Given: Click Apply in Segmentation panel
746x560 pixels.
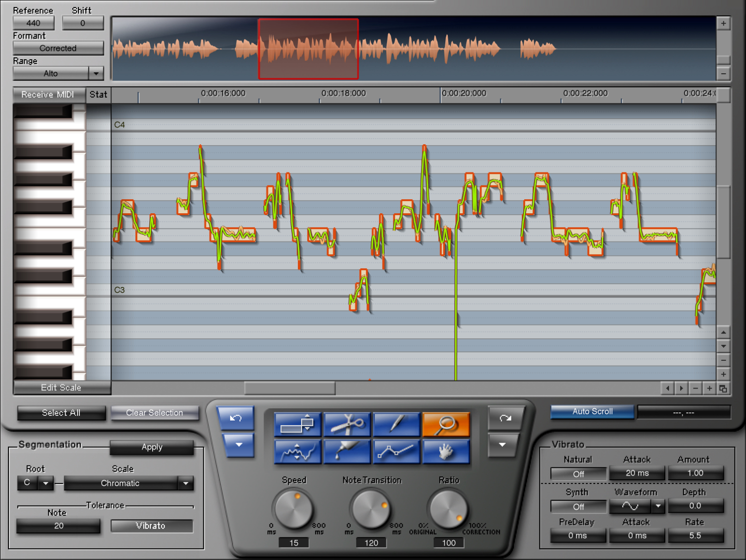Looking at the screenshot, I should click(x=152, y=447).
